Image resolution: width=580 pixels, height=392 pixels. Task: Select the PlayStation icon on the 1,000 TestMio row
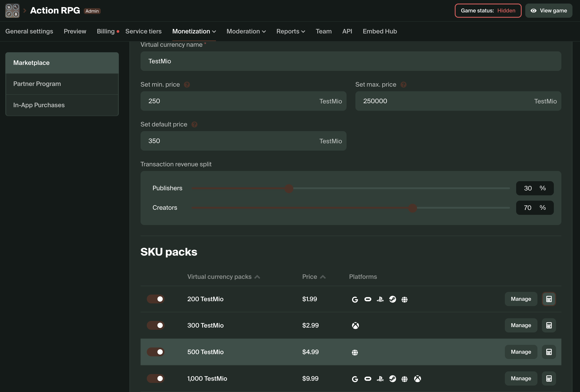coord(380,378)
